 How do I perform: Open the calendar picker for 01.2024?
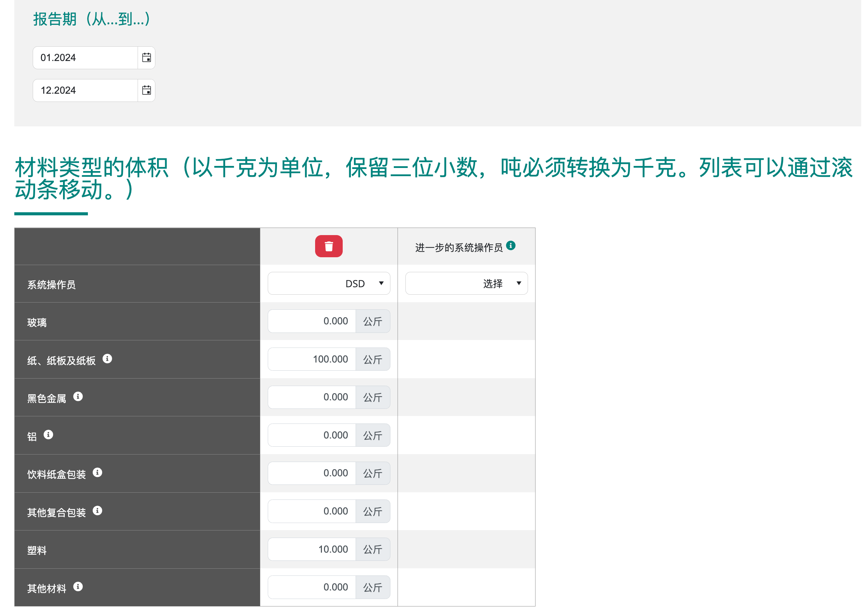pos(146,58)
